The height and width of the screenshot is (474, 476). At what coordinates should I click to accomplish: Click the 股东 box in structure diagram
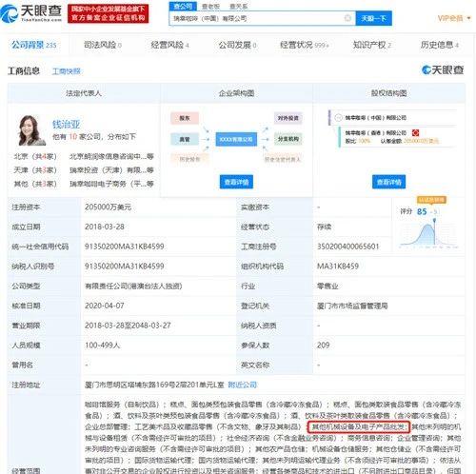pos(185,118)
